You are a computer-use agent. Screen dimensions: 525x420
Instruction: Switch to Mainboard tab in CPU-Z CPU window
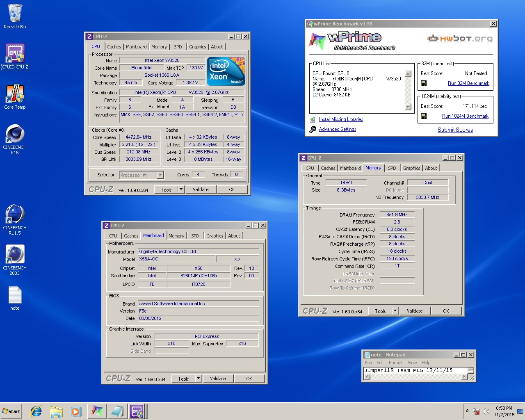pos(136,47)
